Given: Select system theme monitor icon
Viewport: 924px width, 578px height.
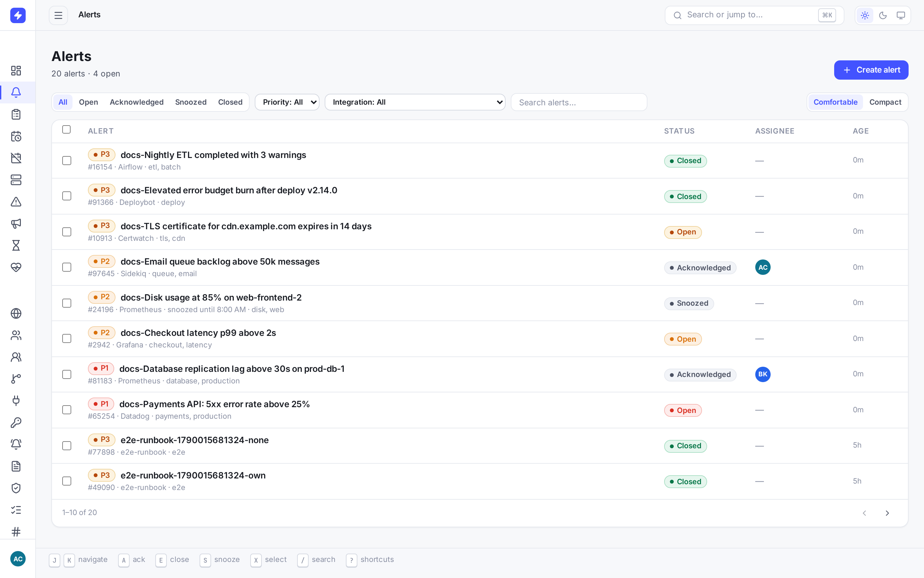Looking at the screenshot, I should 901,15.
